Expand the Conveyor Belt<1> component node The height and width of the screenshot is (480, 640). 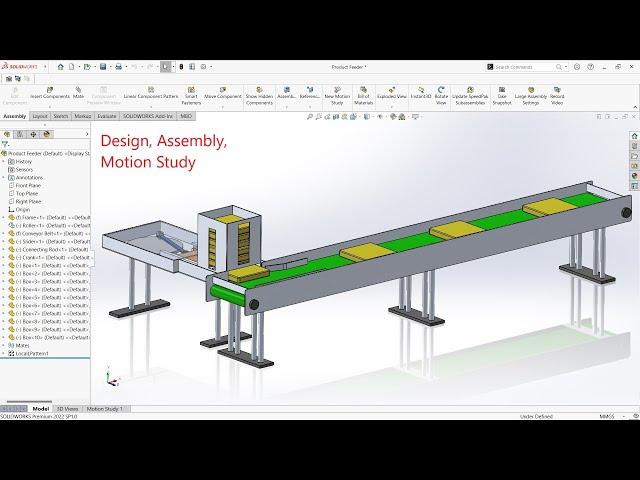point(4,233)
